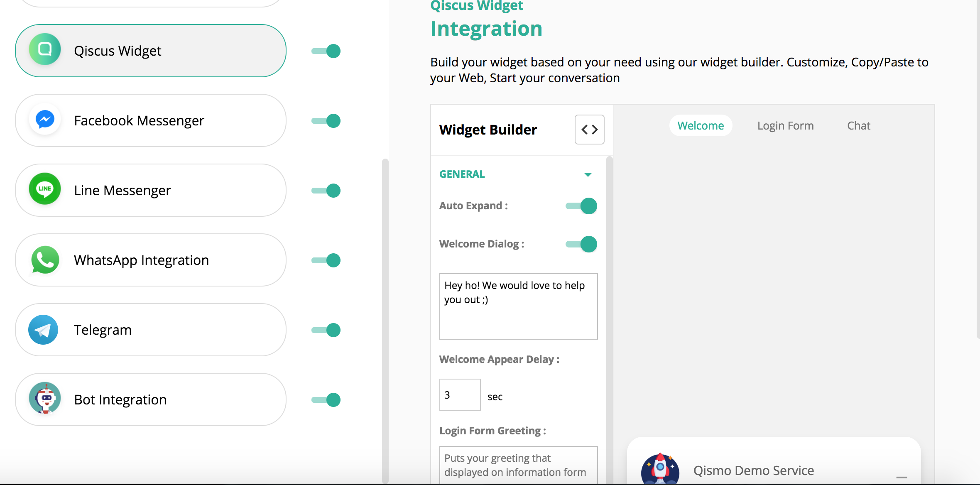Click the Line Messenger icon
The width and height of the screenshot is (980, 485).
pyautogui.click(x=44, y=189)
